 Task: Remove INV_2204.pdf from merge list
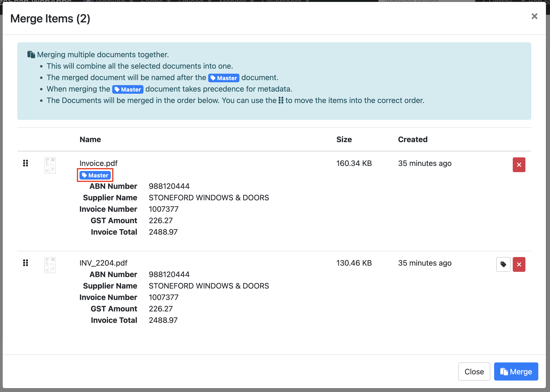point(519,264)
